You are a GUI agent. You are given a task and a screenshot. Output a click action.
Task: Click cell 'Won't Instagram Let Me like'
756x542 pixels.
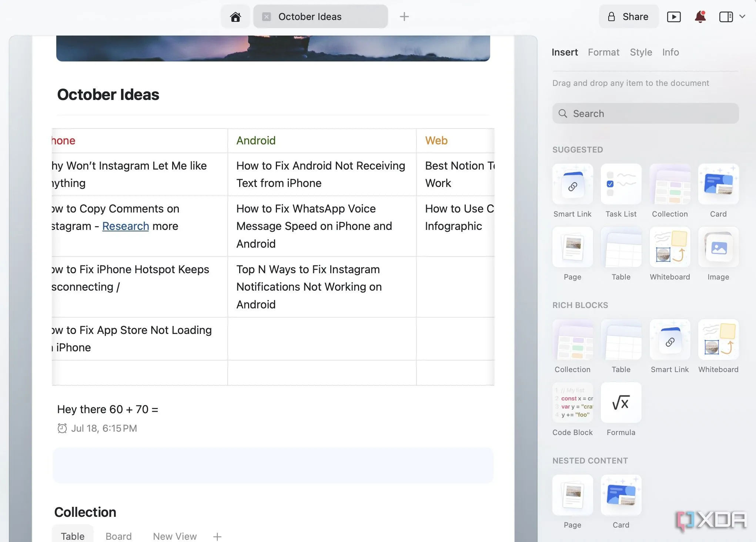tap(140, 174)
